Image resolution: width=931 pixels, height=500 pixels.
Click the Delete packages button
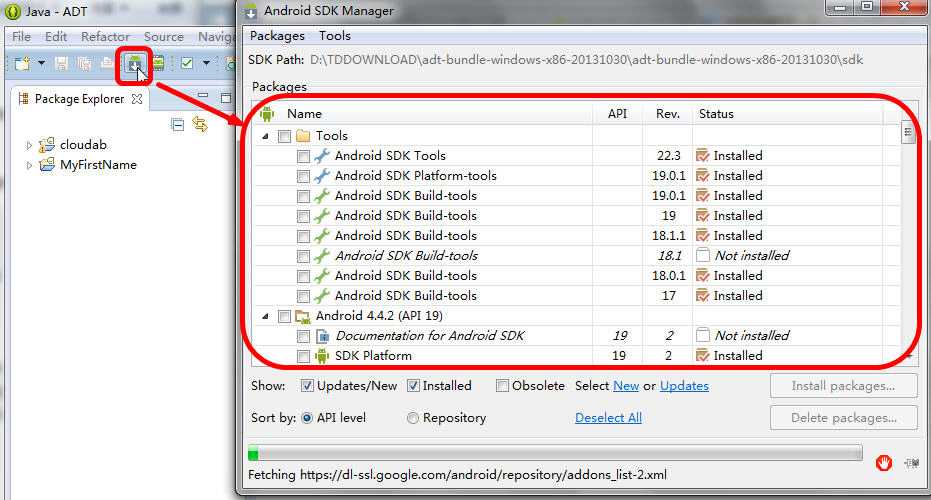tap(843, 417)
